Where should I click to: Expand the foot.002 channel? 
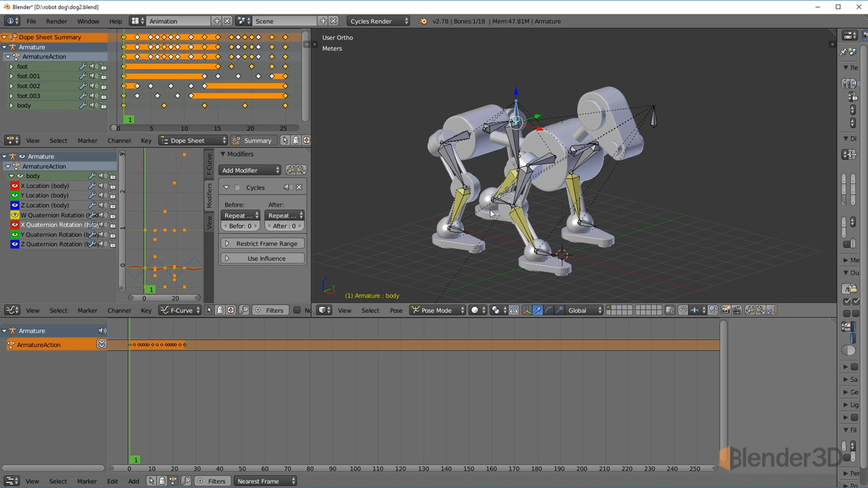click(12, 86)
